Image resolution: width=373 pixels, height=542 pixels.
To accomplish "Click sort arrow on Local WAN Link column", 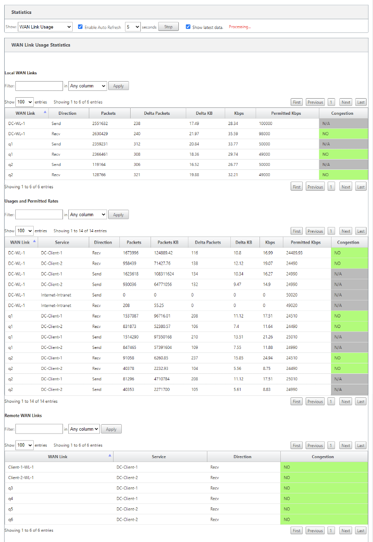I will click(45, 113).
